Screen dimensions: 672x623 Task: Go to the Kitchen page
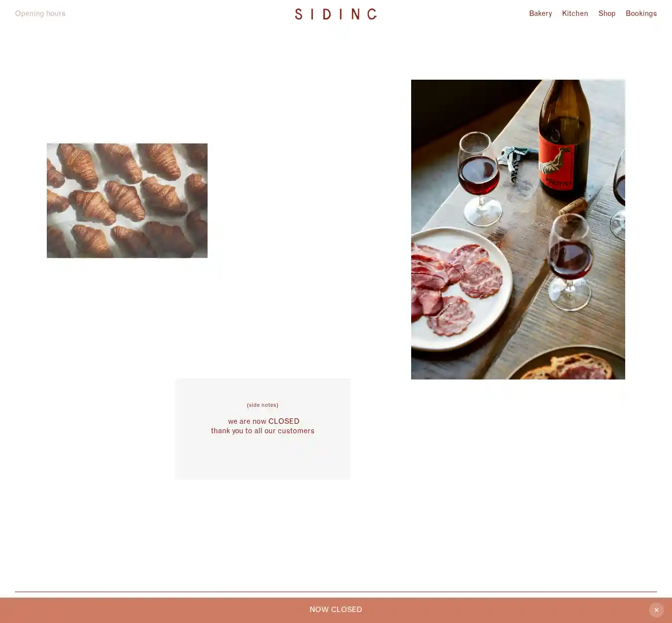tap(575, 13)
